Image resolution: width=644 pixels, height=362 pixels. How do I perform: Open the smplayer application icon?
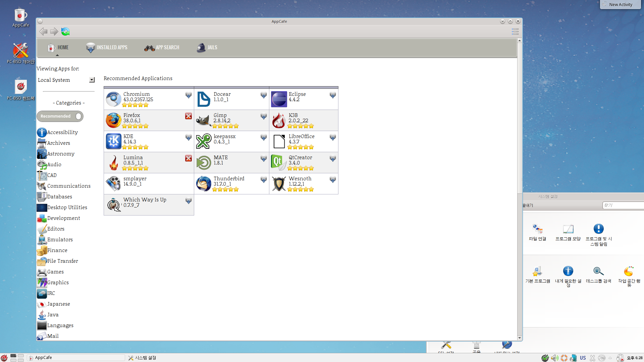point(113,184)
